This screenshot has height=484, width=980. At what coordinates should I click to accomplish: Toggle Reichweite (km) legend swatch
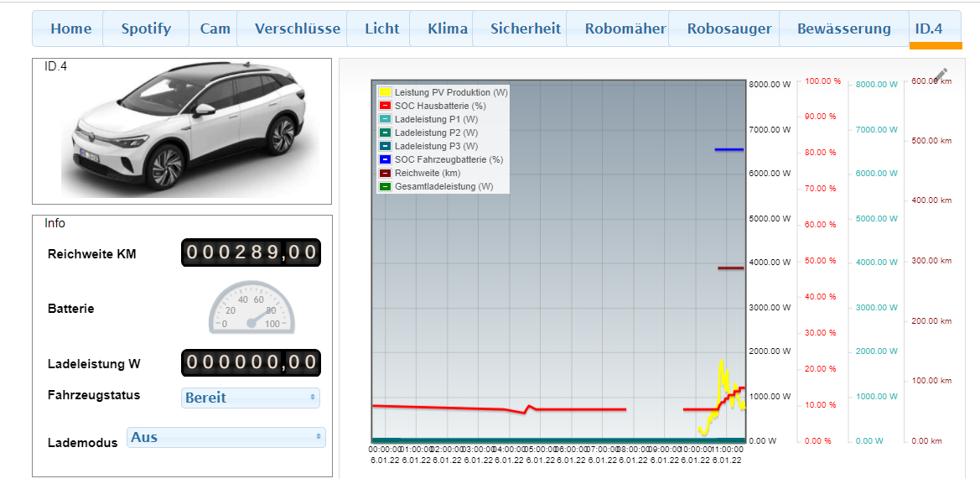pyautogui.click(x=386, y=173)
